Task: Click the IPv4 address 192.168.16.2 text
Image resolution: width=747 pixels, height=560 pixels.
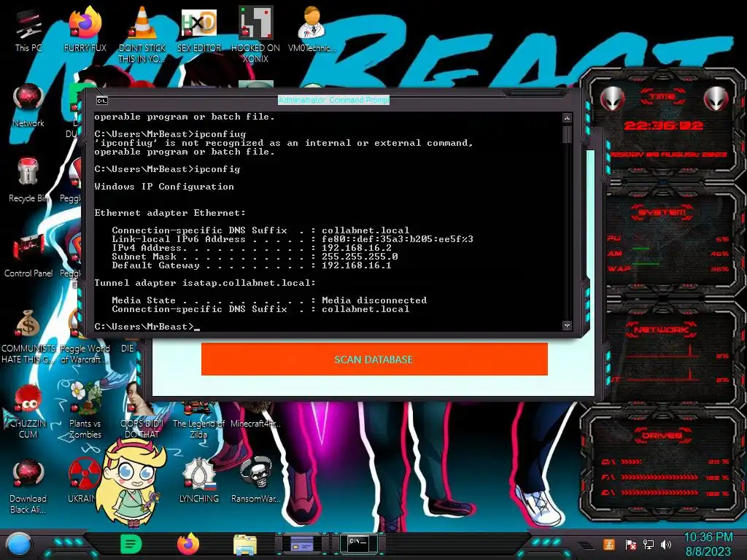Action: pos(356,248)
